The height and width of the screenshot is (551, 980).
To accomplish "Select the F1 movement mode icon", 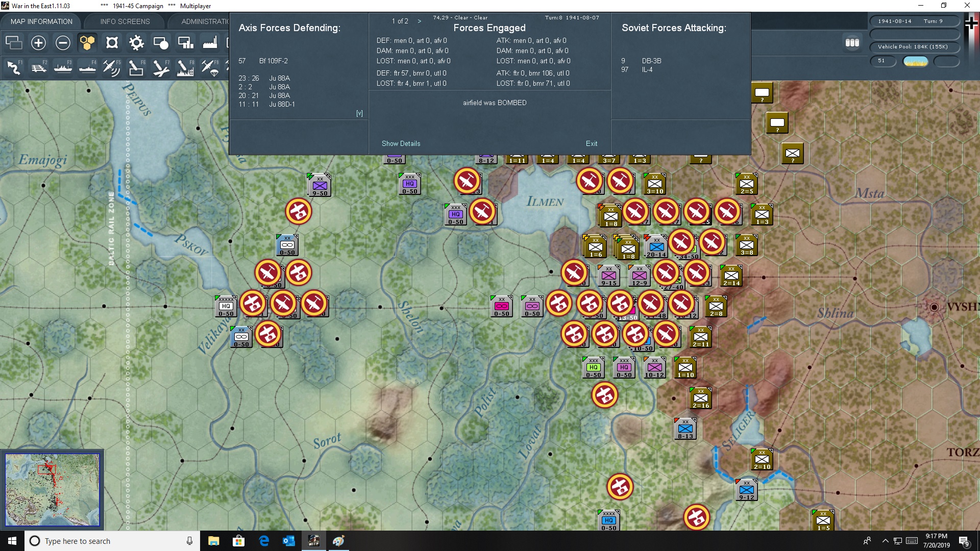I will click(x=13, y=68).
